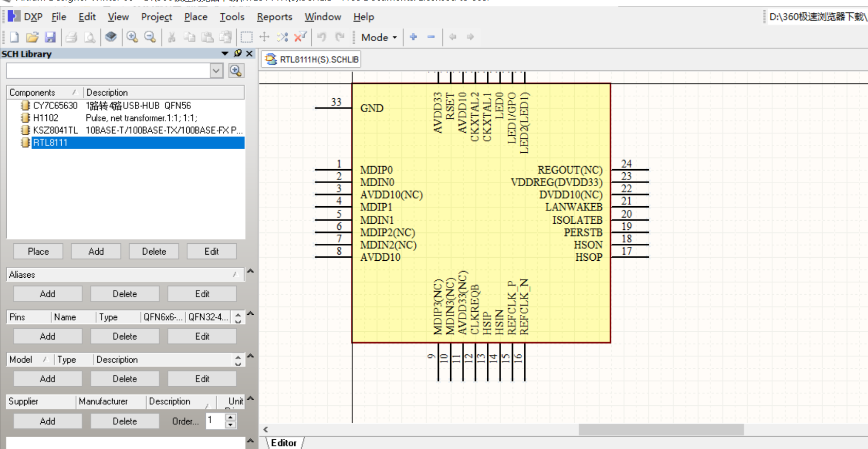Expand the component filter combo box arrow
The image size is (868, 449).
pyautogui.click(x=217, y=71)
